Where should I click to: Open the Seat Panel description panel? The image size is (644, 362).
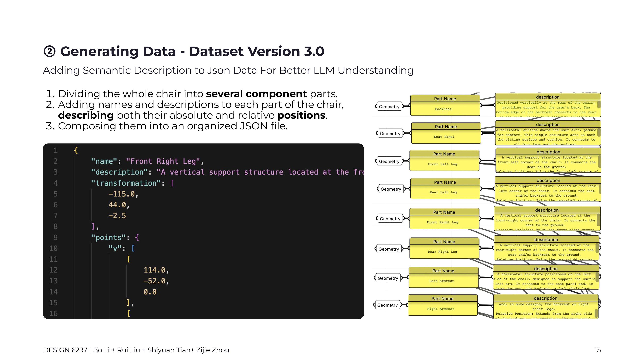[x=548, y=133]
